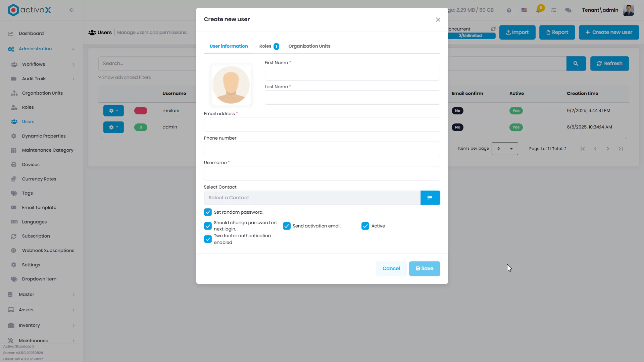The height and width of the screenshot is (362, 644).
Task: Toggle the Active checkbox
Action: tap(365, 226)
